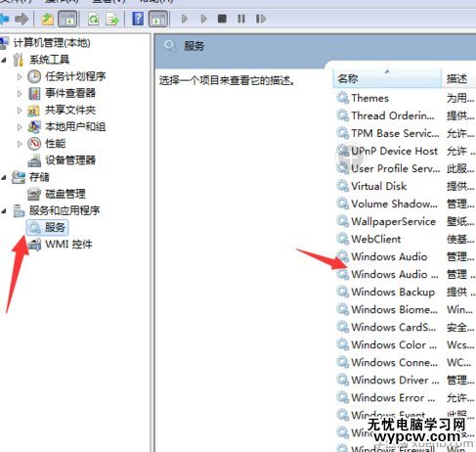Screen dimensions: 476x452
Task: Toggle the show/hide action pane button
Action: pos(158,19)
